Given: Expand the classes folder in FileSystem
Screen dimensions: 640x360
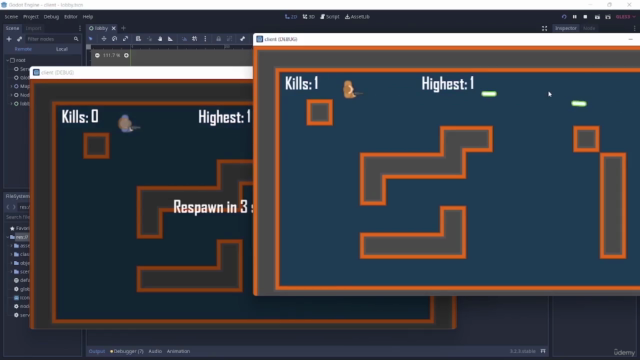Looking at the screenshot, I should click(x=11, y=254).
